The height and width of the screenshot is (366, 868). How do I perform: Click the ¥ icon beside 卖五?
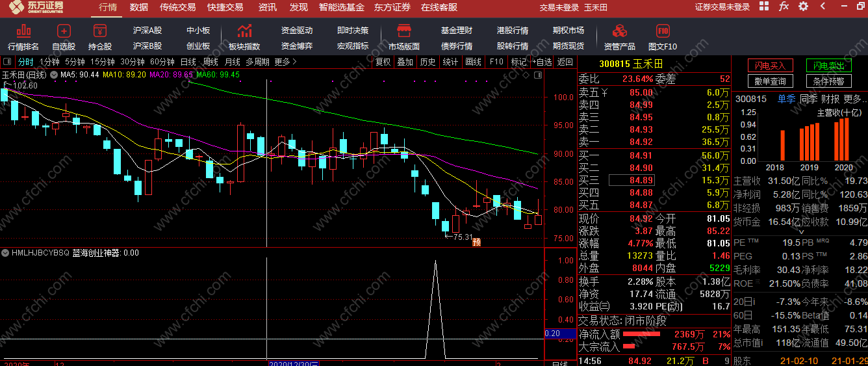(x=605, y=92)
